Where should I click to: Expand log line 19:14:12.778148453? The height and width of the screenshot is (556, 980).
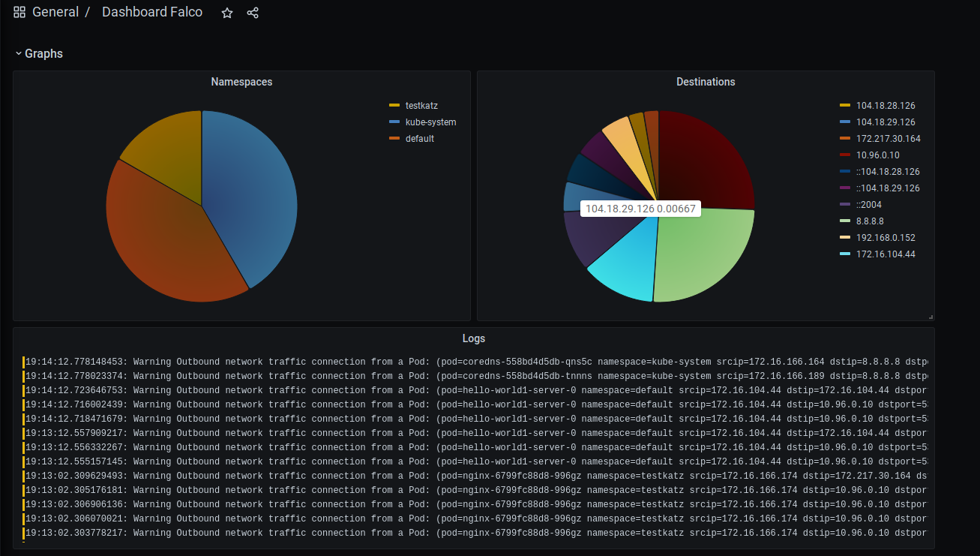pyautogui.click(x=475, y=362)
